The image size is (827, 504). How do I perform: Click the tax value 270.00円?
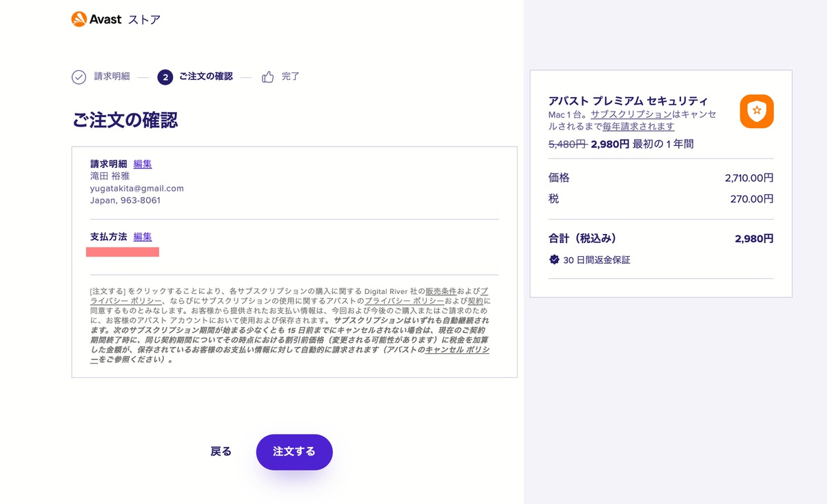(x=752, y=199)
